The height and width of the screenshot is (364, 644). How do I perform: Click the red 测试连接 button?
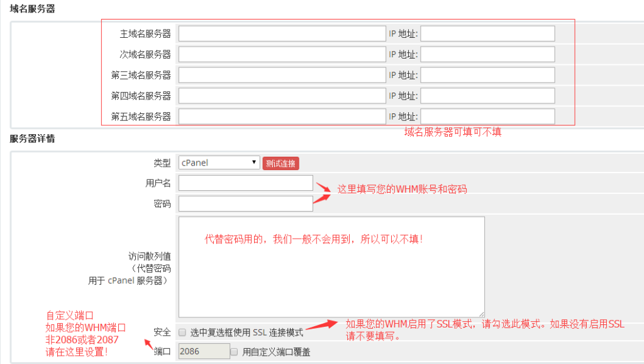point(281,163)
